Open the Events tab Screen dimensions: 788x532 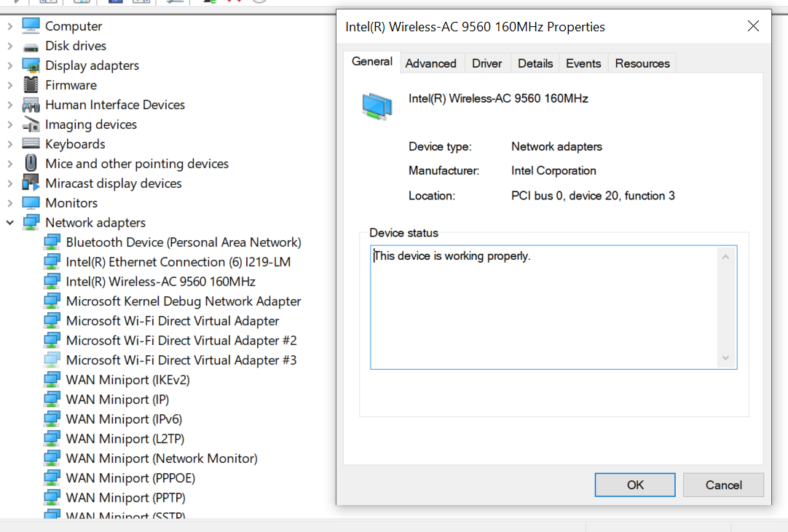pos(583,64)
